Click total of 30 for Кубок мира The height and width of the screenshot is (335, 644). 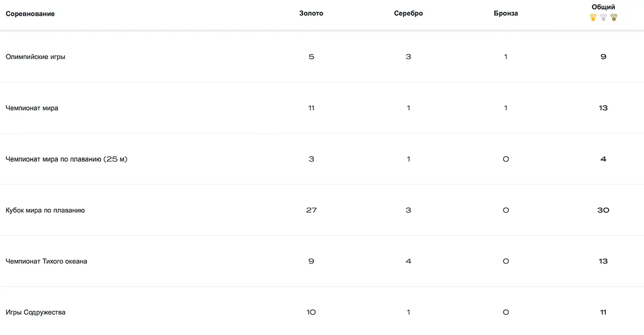(x=603, y=210)
